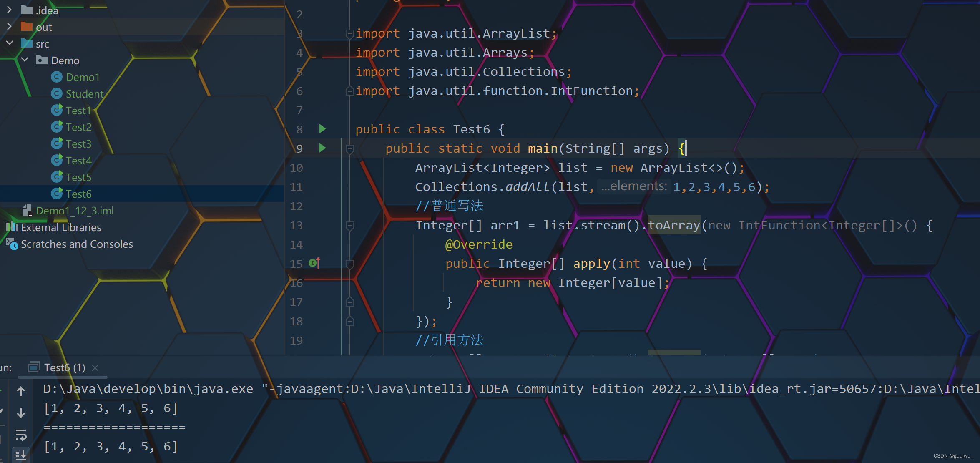The width and height of the screenshot is (980, 463).
Task: Select Test6 file in project sidebar
Action: (x=78, y=194)
